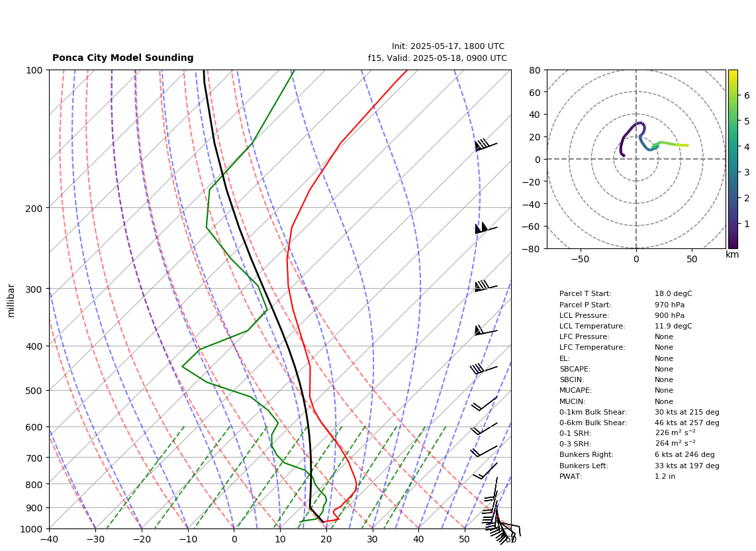Click the 0-6km Bulk Shear value
The image size is (756, 551).
click(x=687, y=423)
